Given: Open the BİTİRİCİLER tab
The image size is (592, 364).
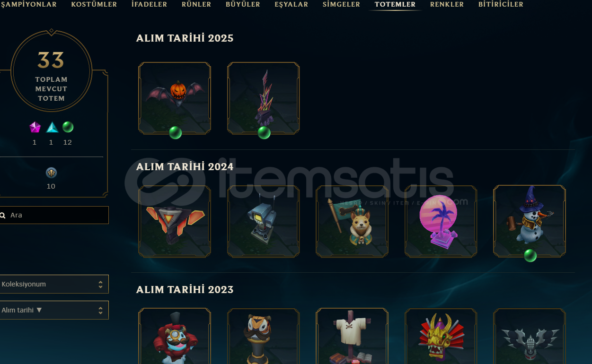Looking at the screenshot, I should [x=501, y=4].
